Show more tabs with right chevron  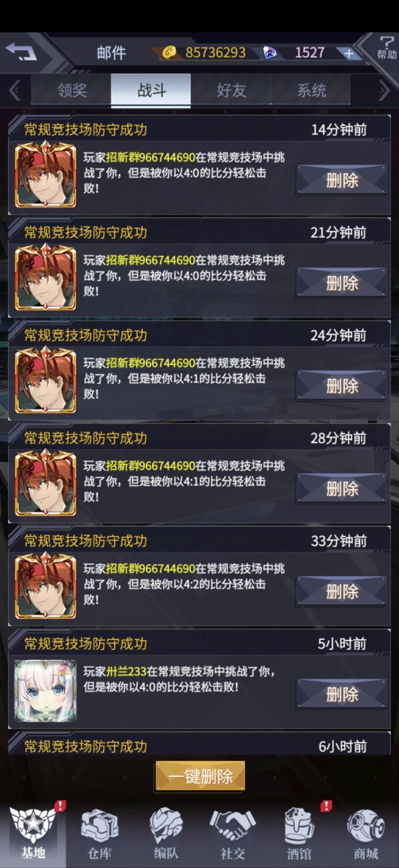tap(384, 90)
